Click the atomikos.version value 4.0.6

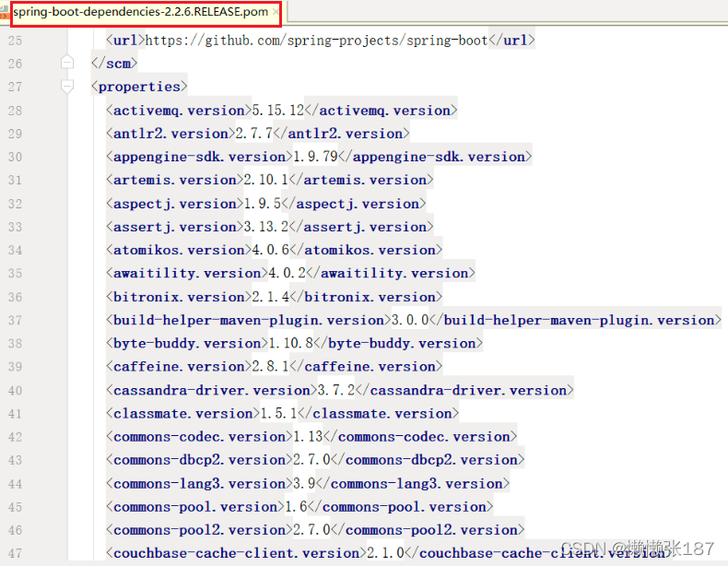(x=271, y=250)
